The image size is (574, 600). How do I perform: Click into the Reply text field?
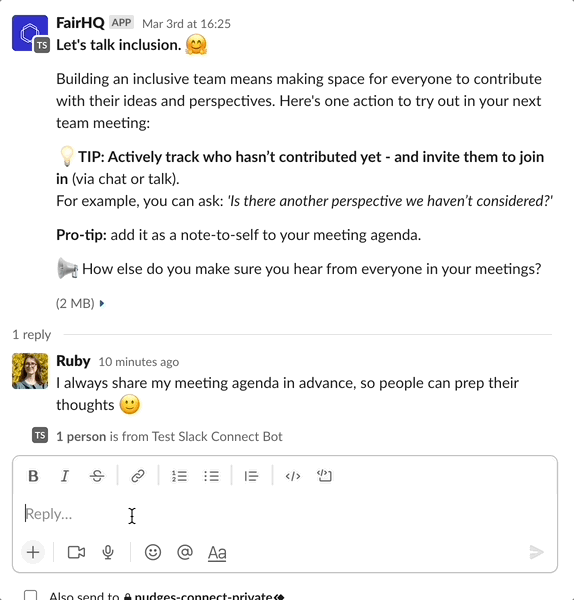285,514
